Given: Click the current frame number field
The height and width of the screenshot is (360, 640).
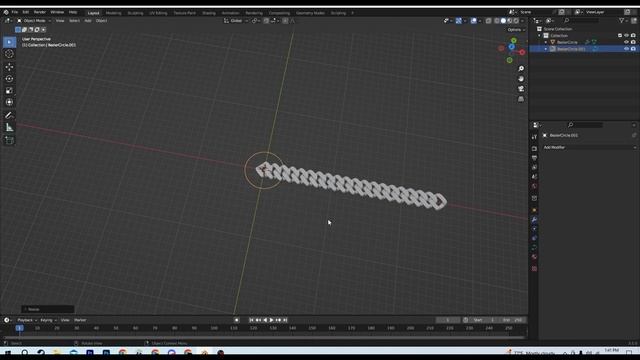Looking at the screenshot, I should [x=448, y=320].
